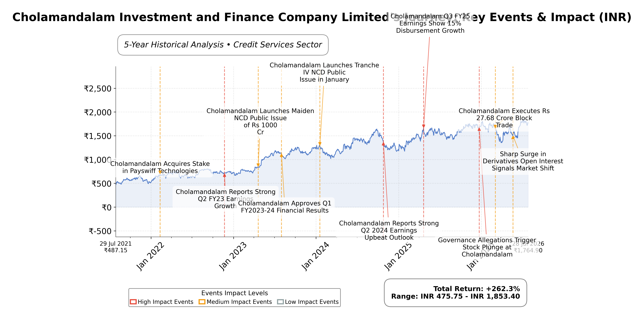Click the 'Range: INR 475.75 - INR 1,853.40' text
Image resolution: width=644 pixels, height=319 pixels.
coord(456,296)
